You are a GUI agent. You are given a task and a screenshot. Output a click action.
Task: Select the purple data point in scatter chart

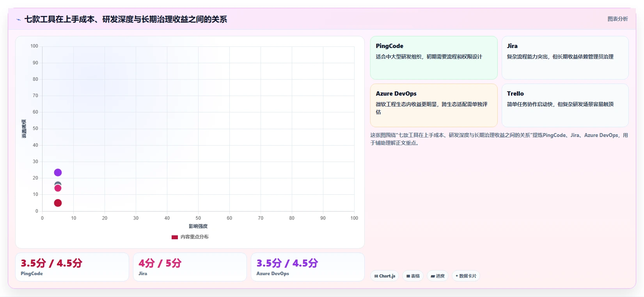[x=58, y=173]
